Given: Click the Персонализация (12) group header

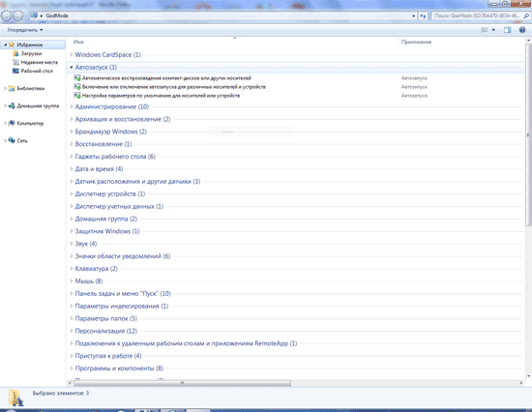Looking at the screenshot, I should pos(105,331).
